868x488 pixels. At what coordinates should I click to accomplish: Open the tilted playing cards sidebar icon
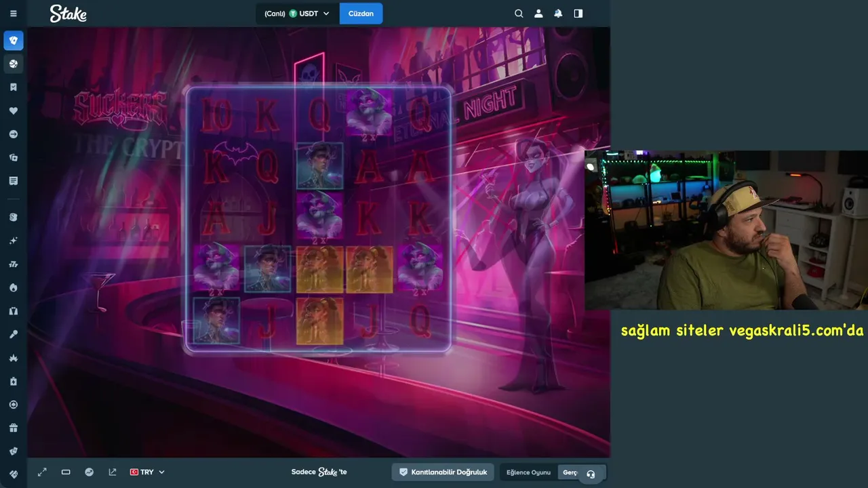[x=14, y=451]
